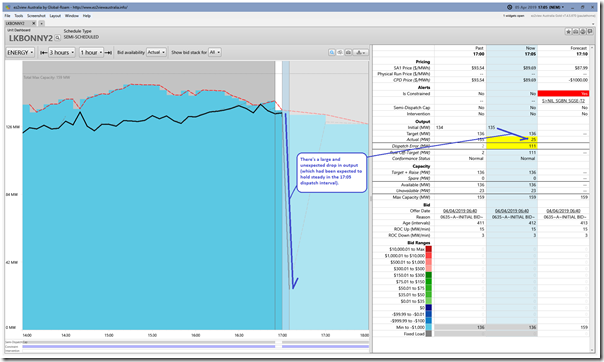
Task: Open the Help menu
Action: 87,16
